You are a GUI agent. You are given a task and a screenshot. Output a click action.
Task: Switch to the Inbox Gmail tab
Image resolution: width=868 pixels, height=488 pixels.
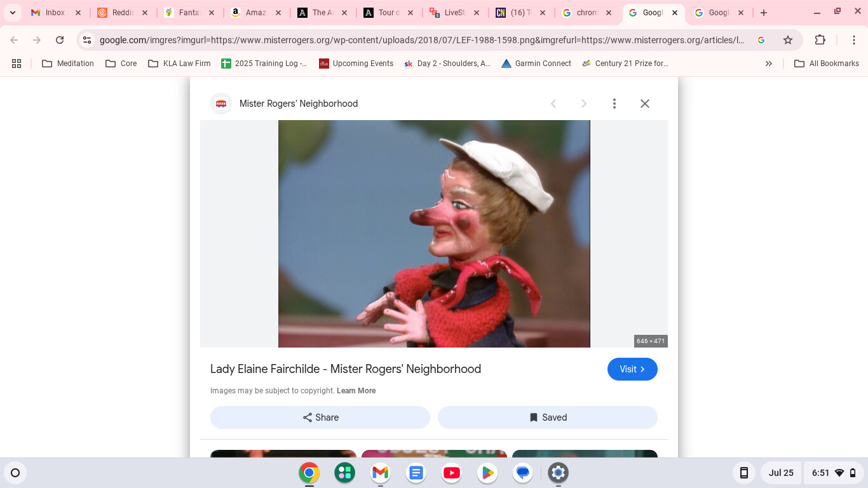tap(55, 13)
